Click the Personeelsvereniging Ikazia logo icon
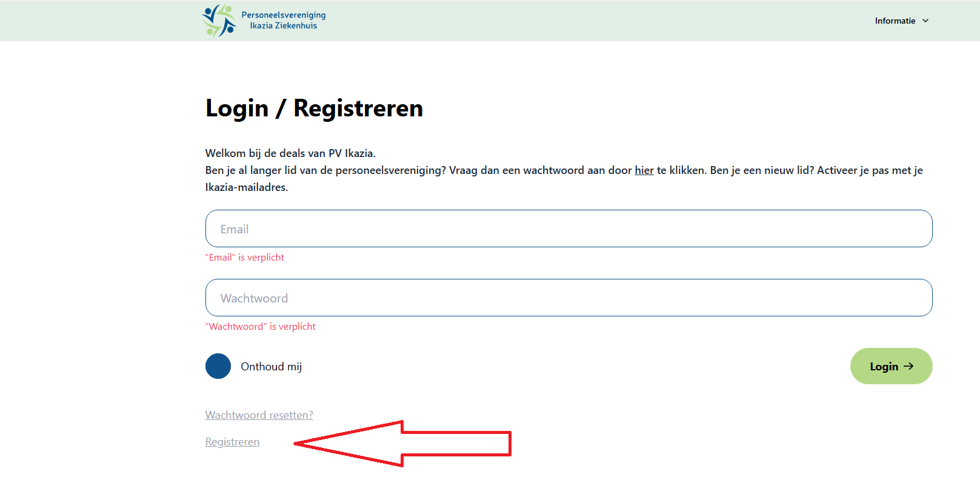Viewport: 980px width, 477px height. [218, 20]
